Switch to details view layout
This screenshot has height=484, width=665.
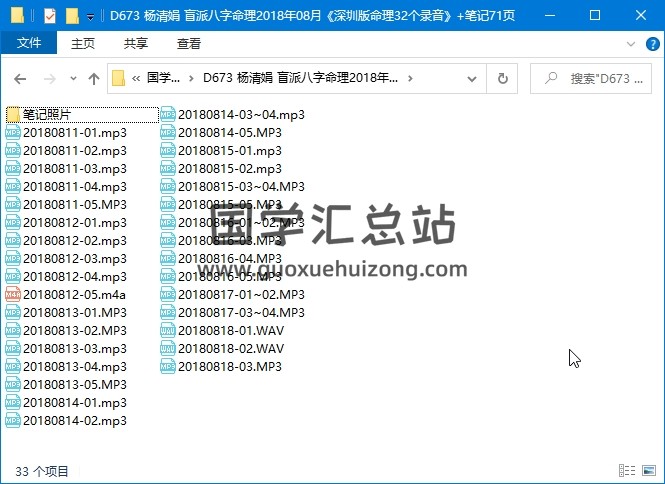[628, 471]
